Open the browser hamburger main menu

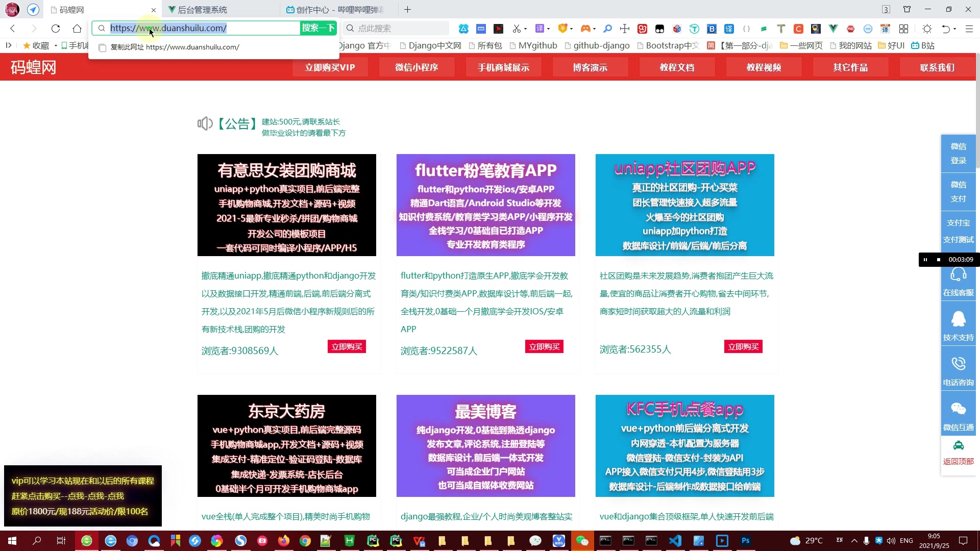click(x=969, y=29)
